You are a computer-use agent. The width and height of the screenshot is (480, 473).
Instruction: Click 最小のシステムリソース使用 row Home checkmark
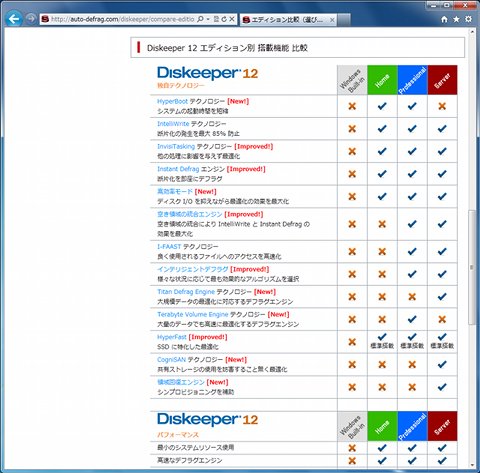click(382, 448)
